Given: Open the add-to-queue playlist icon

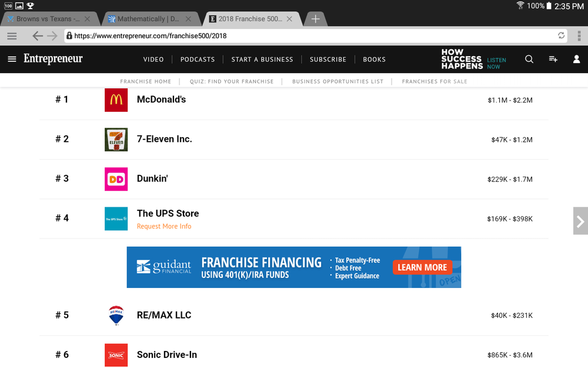Looking at the screenshot, I should 553,59.
